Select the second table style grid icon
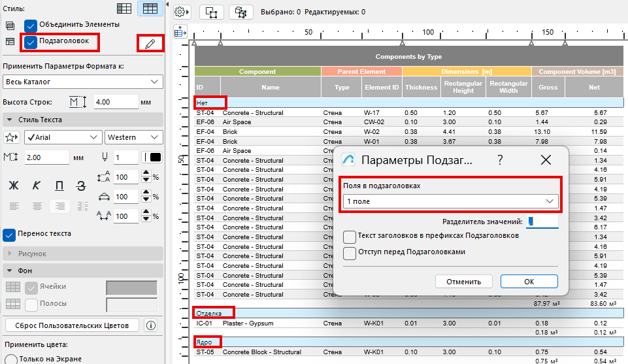Viewport: 628px width, 364px height. [x=150, y=8]
